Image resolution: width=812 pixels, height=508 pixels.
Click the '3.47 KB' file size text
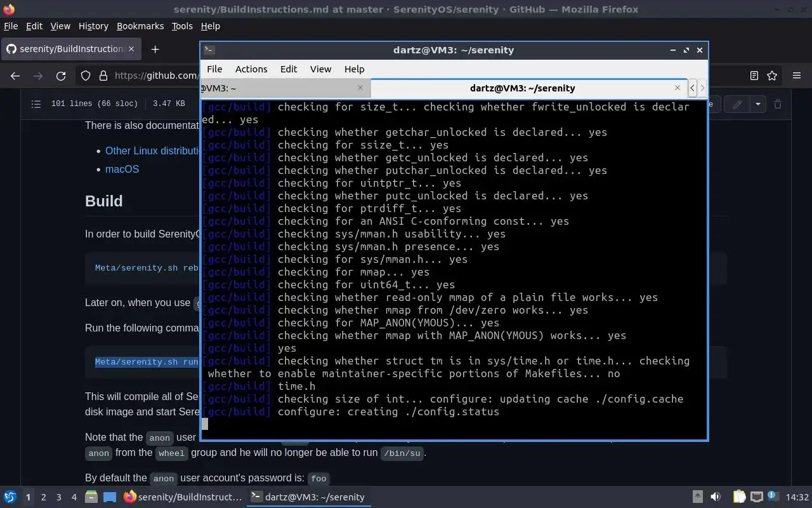click(x=169, y=104)
